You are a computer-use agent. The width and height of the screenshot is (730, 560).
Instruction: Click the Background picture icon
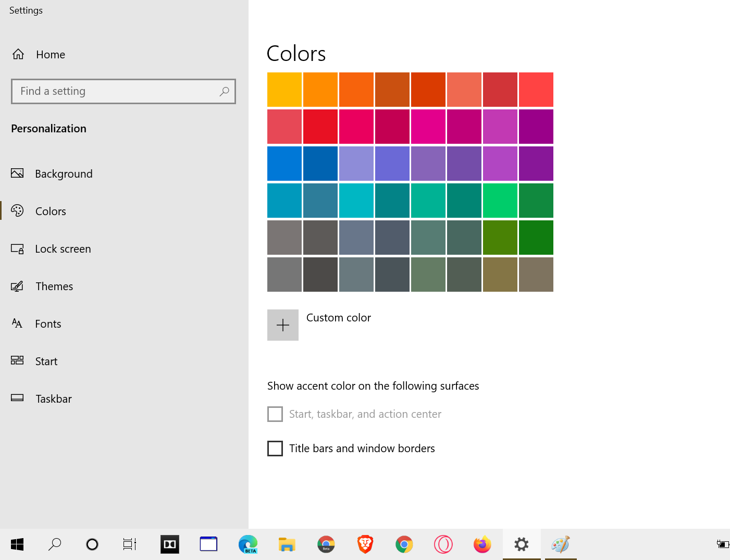(x=17, y=173)
